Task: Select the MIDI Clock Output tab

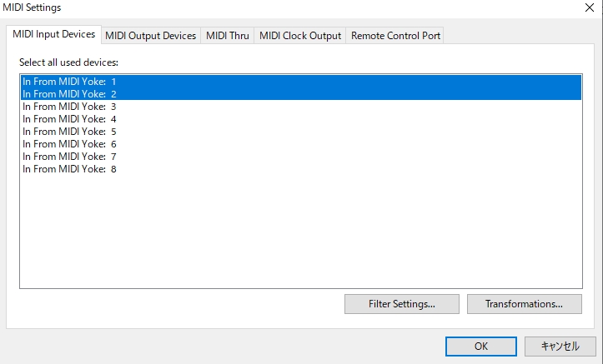Action: click(x=300, y=36)
